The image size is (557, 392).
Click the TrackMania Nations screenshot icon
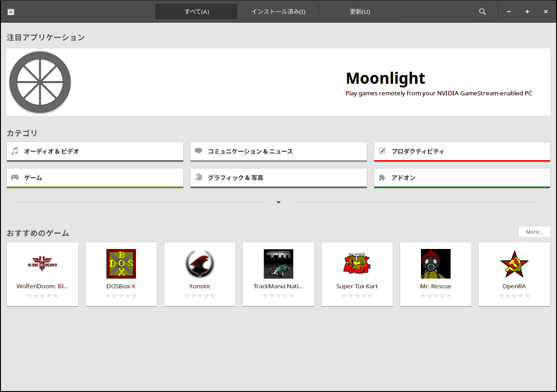[x=278, y=264]
